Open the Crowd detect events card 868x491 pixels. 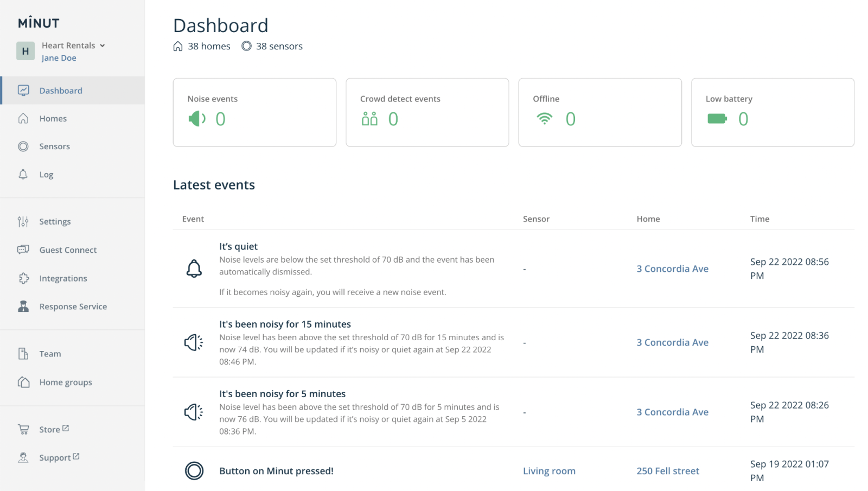(x=427, y=112)
